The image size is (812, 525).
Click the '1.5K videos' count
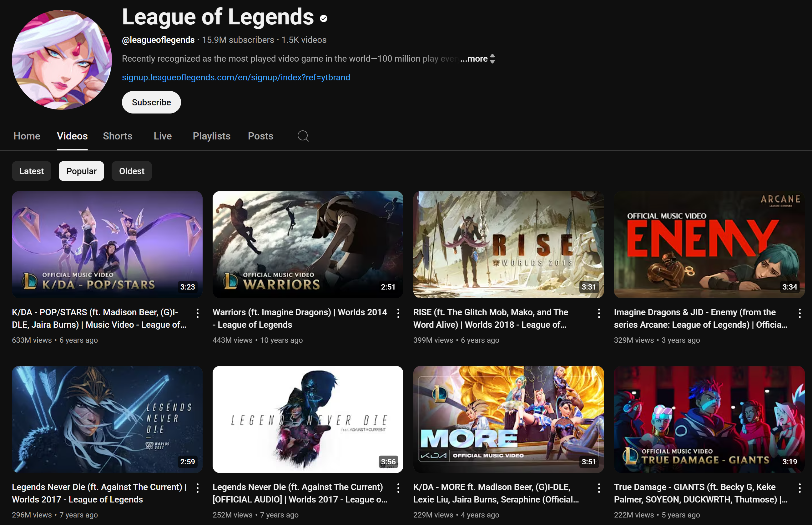(x=304, y=40)
